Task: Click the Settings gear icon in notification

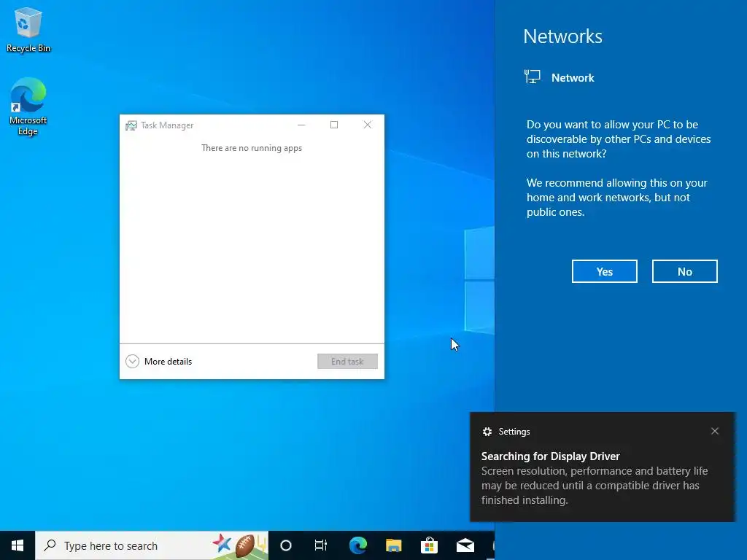Action: pyautogui.click(x=487, y=432)
